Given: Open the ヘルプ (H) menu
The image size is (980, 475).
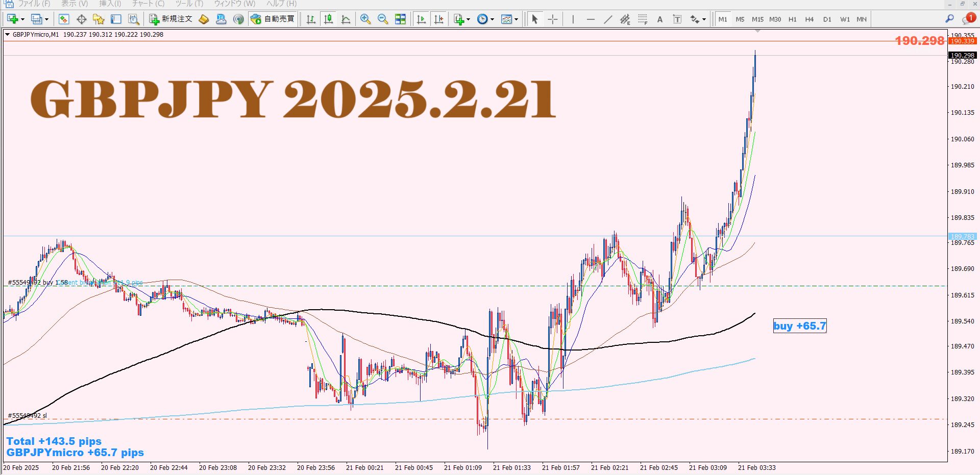Looking at the screenshot, I should point(281,4).
